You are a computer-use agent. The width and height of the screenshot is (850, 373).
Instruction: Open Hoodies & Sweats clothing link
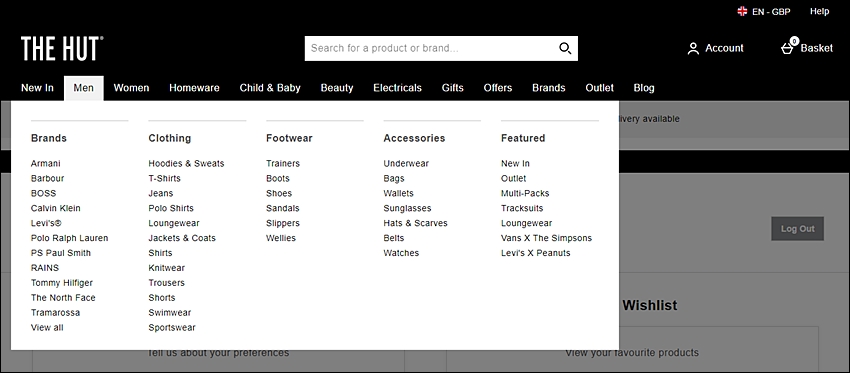click(186, 164)
